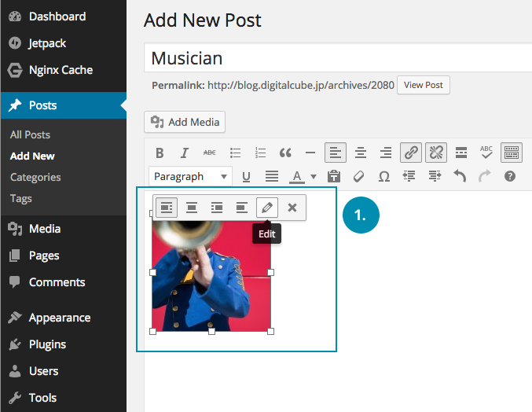532x412 pixels.
Task: Open the text color dropdown arrow
Action: tap(314, 177)
